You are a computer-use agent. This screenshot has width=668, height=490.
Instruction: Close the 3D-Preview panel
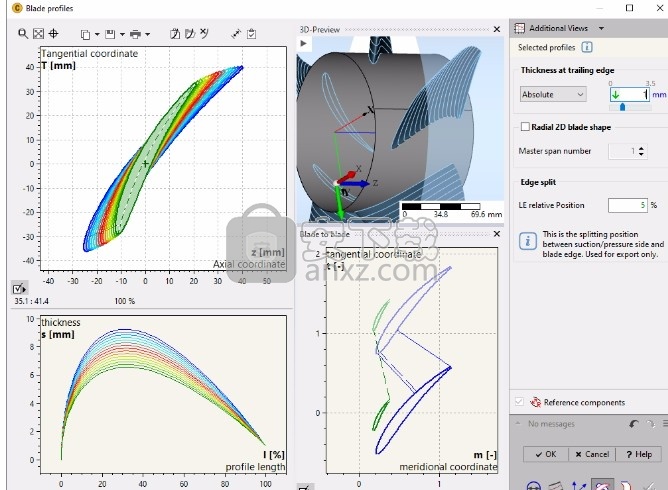497,29
